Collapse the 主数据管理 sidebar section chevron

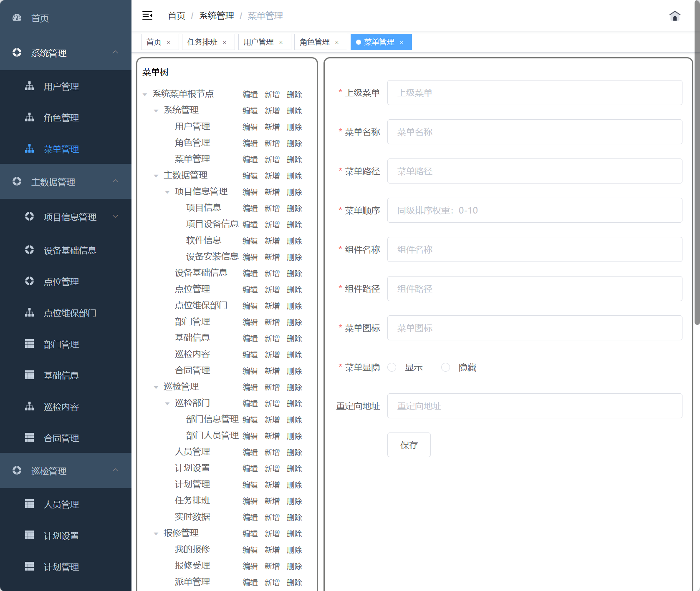click(x=116, y=181)
